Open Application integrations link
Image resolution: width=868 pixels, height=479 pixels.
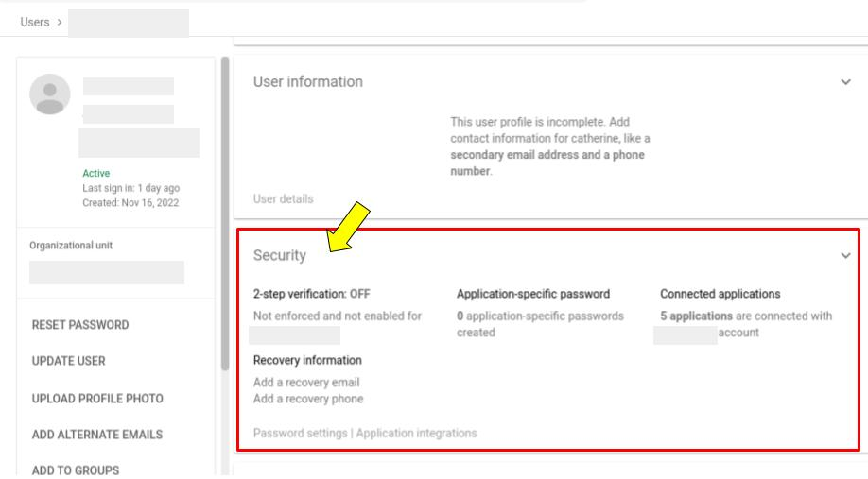click(x=416, y=433)
